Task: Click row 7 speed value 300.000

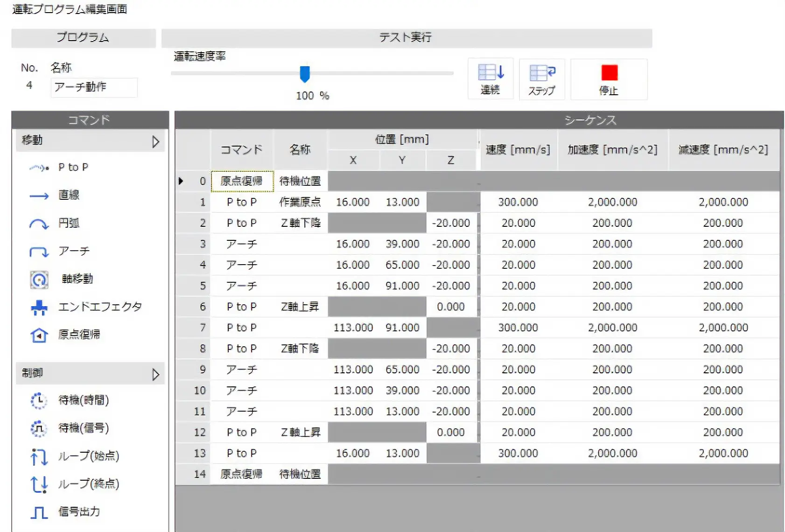Action: coord(518,328)
